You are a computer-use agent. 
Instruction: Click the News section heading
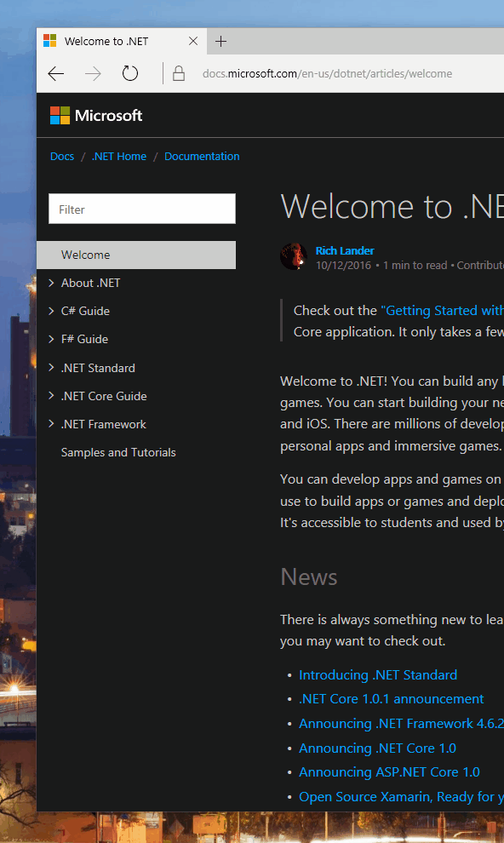pyautogui.click(x=309, y=576)
